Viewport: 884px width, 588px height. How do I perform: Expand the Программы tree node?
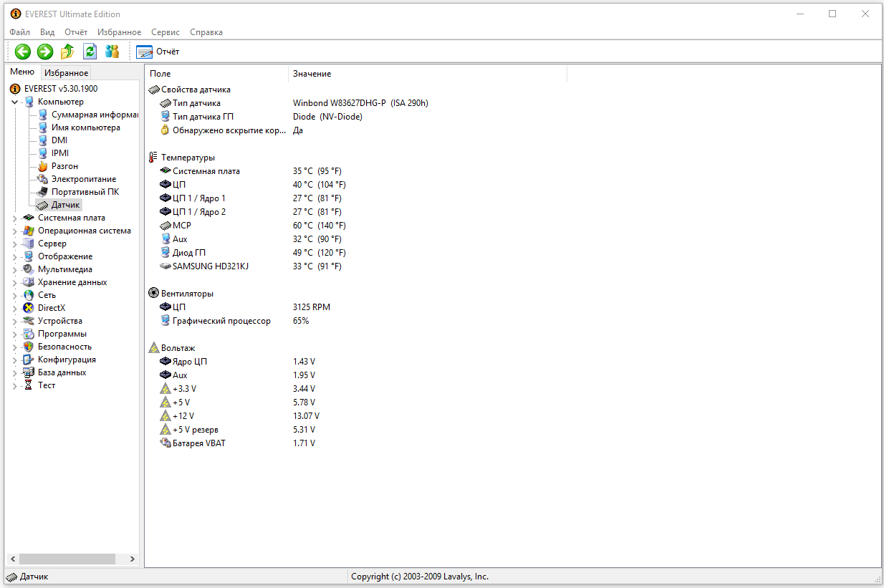15,334
